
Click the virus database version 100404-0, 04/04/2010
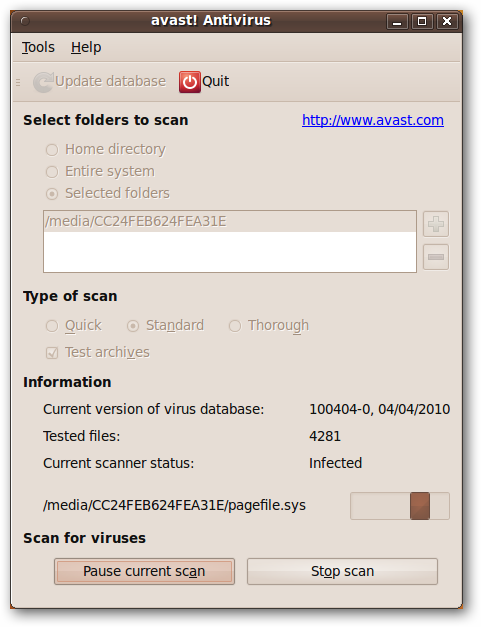[x=380, y=409]
